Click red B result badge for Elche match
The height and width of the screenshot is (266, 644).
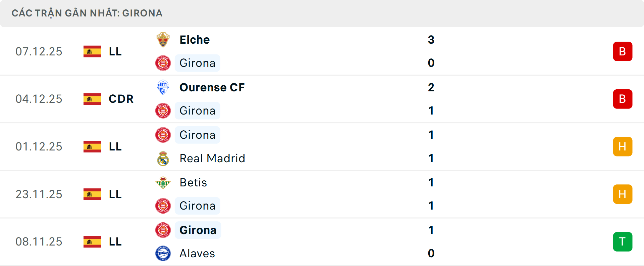click(623, 51)
